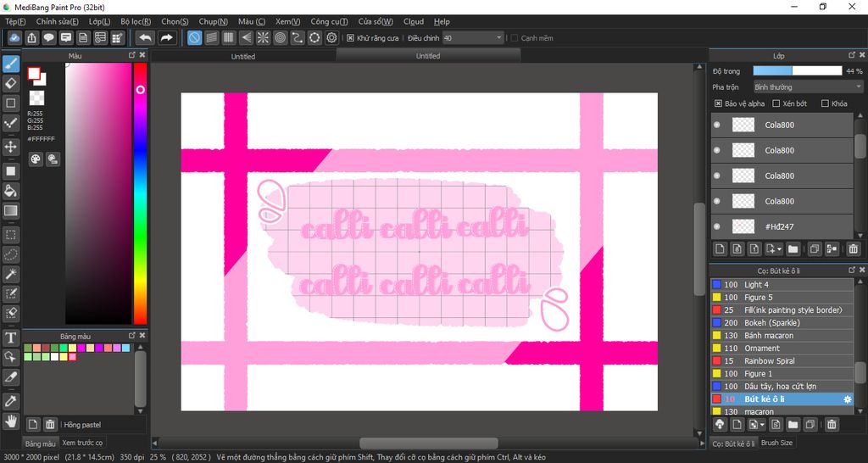Close the Màu color panel
This screenshot has height=463, width=868.
(x=142, y=55)
